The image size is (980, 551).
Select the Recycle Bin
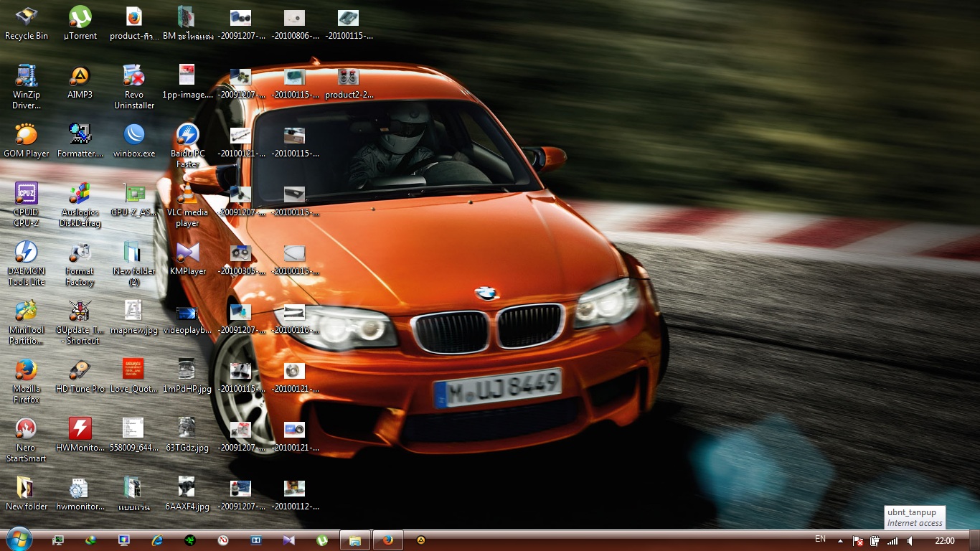27,18
